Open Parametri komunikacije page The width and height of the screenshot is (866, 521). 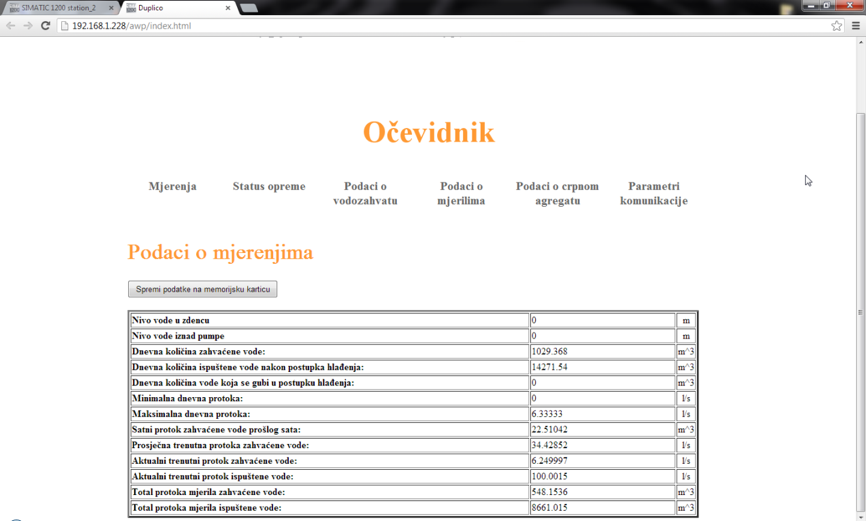(x=654, y=193)
